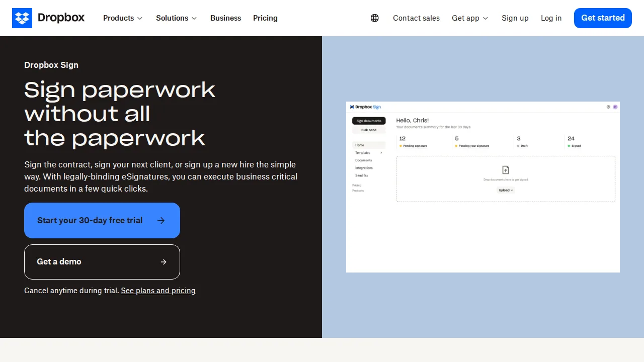Click the Sign paperwork without all the paperwork headline
This screenshot has width=644, height=362.
point(120,114)
